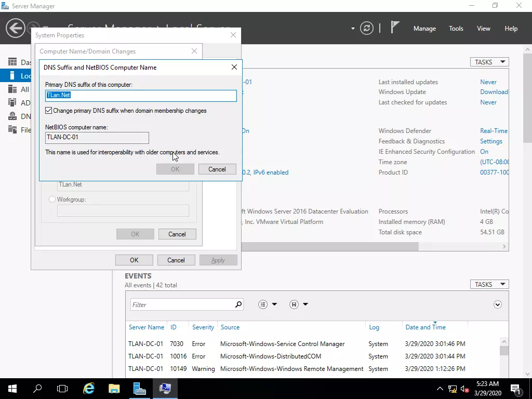Click the events list scrollbar thumb

point(504,351)
